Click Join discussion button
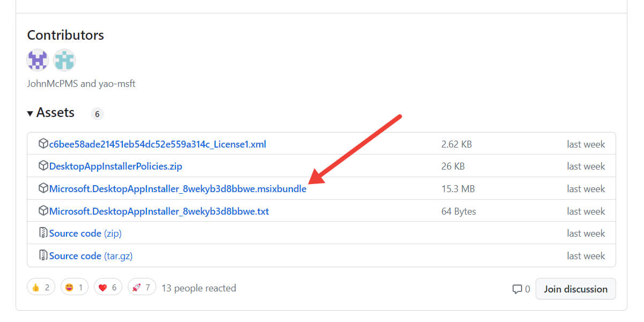 tap(576, 289)
